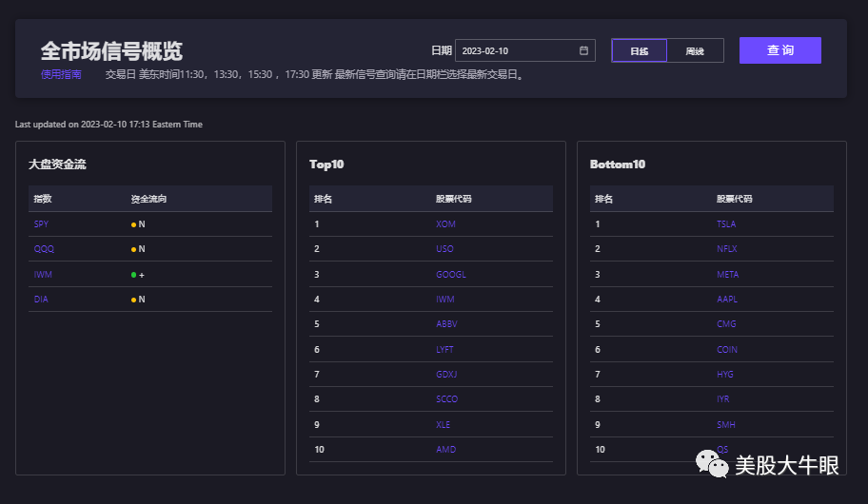Open the IWM index link in 大盘资金流
This screenshot has height=504, width=868.
click(43, 275)
